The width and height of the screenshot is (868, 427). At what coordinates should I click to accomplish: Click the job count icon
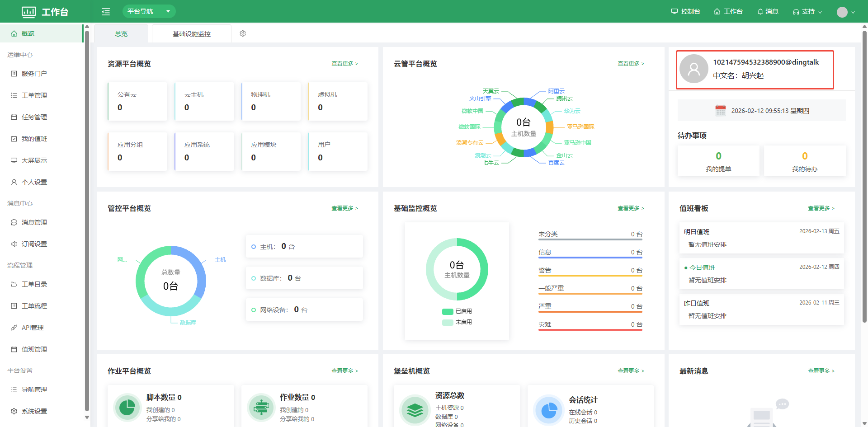point(261,408)
